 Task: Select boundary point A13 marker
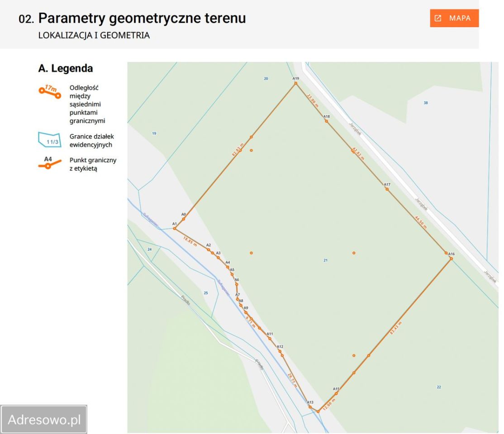coord(310,407)
